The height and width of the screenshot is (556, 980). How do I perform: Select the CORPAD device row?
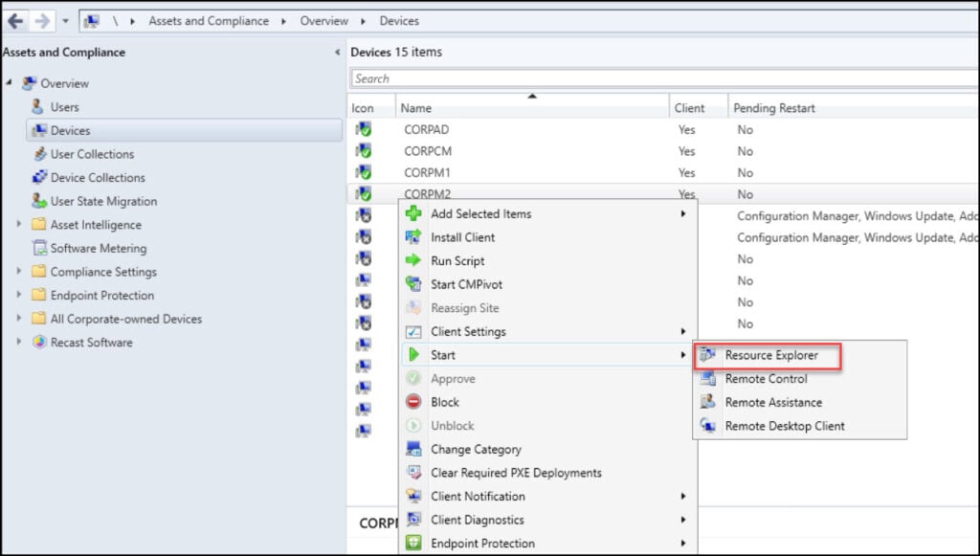pyautogui.click(x=662, y=130)
